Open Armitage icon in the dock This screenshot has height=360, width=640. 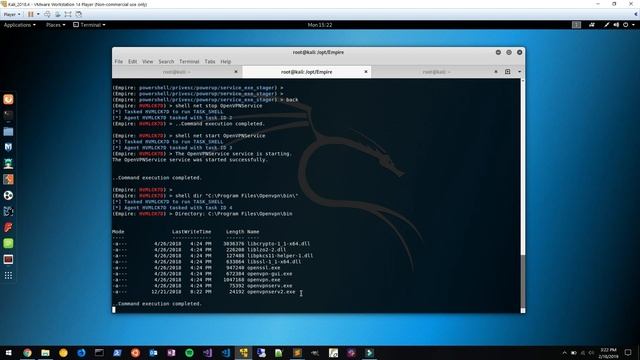[8, 164]
